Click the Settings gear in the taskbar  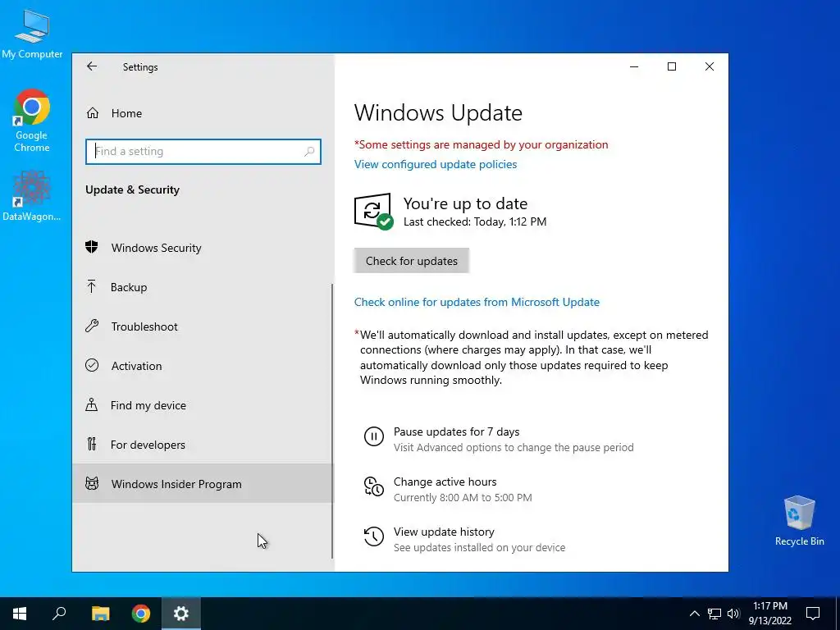(181, 614)
